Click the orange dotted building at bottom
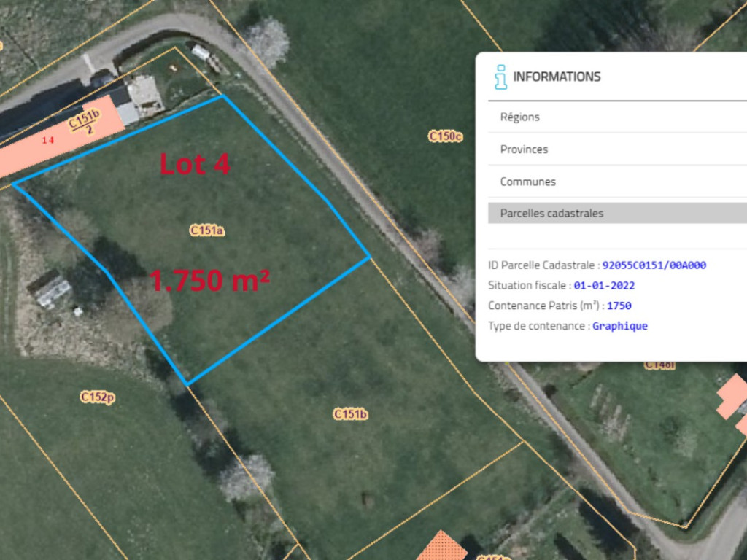The width and height of the screenshot is (747, 560). (x=441, y=546)
